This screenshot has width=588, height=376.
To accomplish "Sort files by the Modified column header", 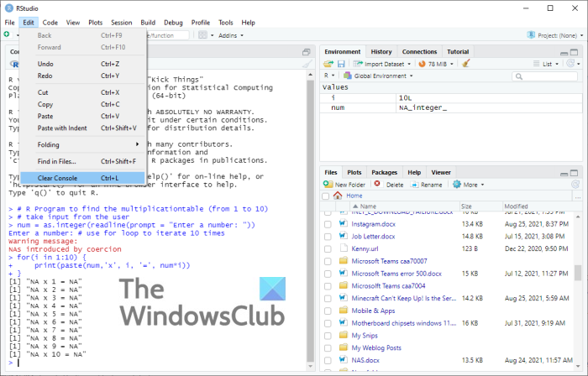I will (x=538, y=206).
